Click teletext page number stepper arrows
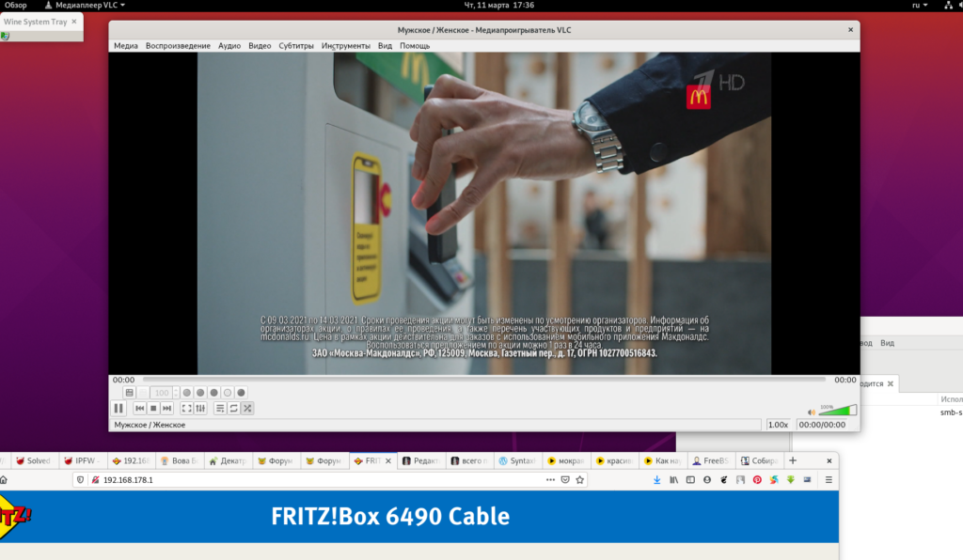The image size is (963, 560). [176, 393]
